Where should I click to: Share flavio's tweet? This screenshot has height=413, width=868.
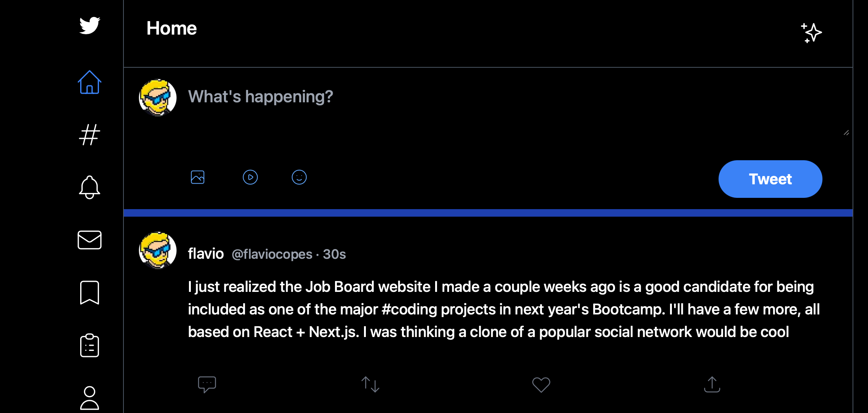712,384
